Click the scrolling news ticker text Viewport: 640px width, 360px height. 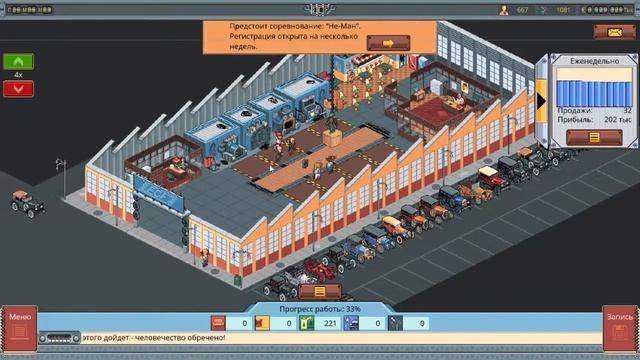(x=153, y=338)
